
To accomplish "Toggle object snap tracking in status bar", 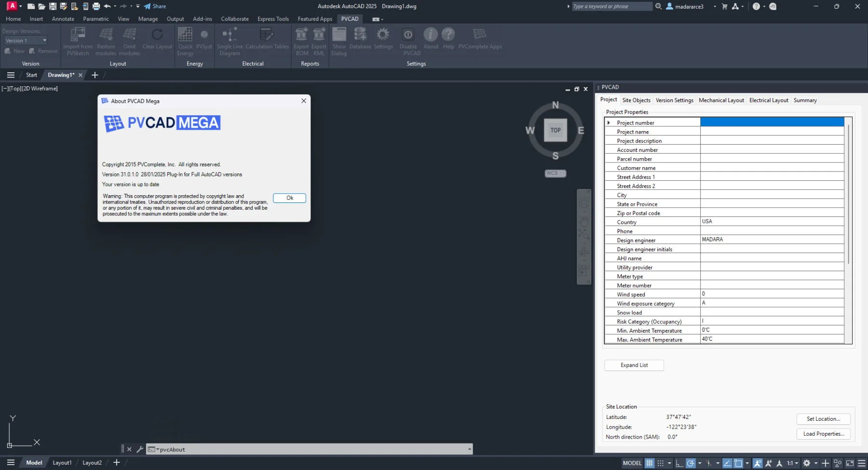I will [x=727, y=463].
